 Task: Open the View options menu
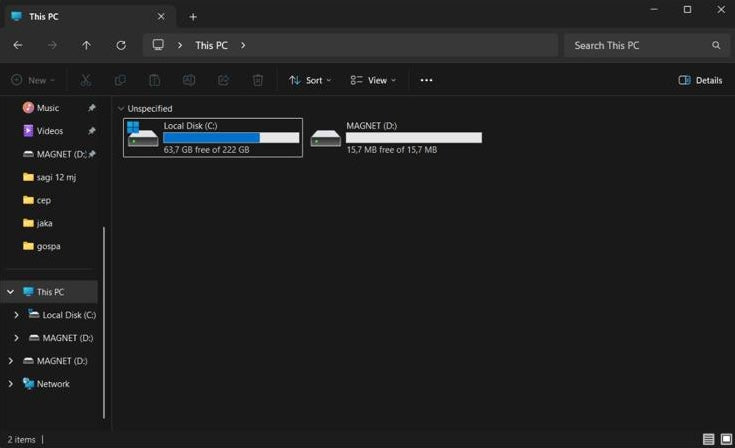point(373,80)
